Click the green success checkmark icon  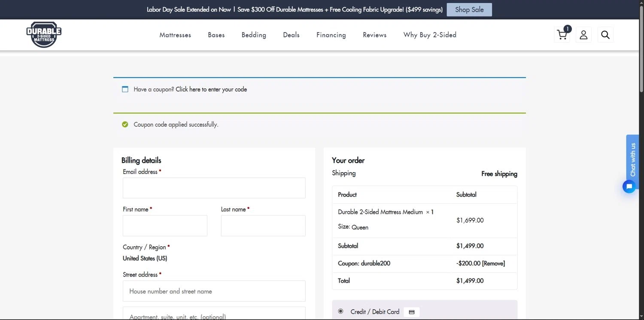125,124
